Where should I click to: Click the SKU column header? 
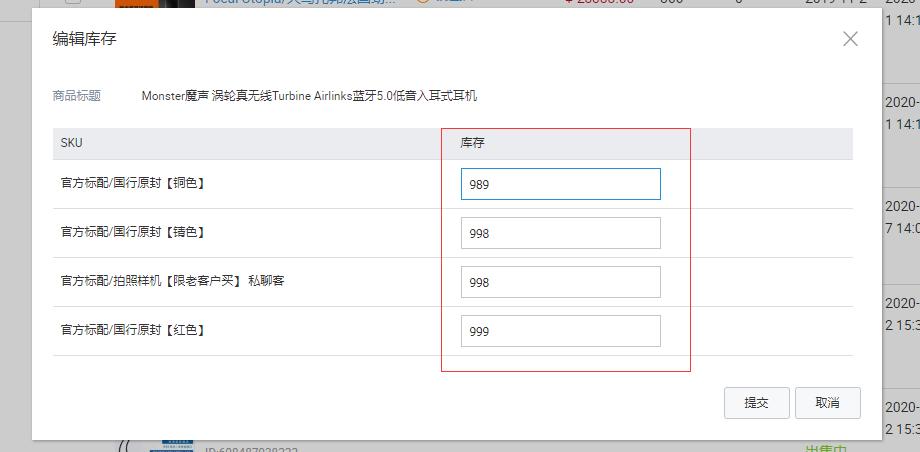72,143
